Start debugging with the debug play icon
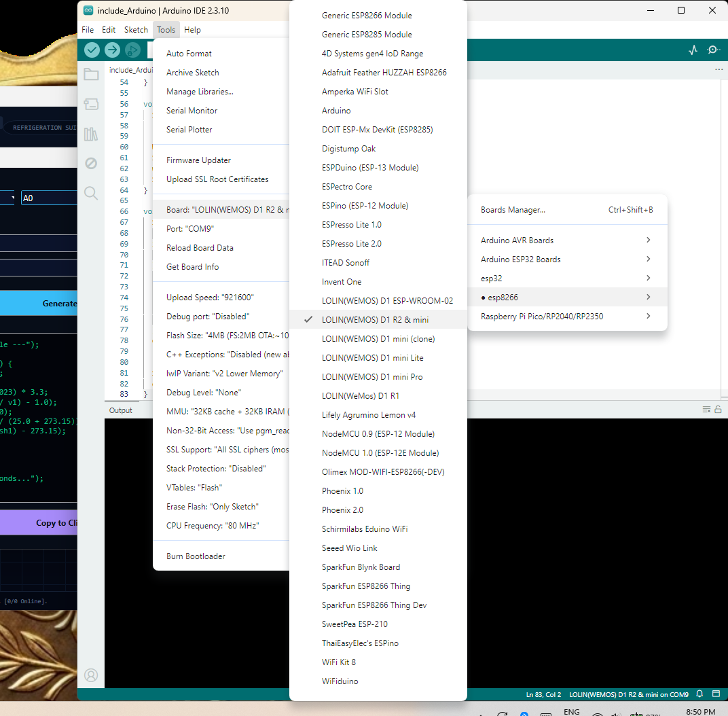The height and width of the screenshot is (716, 728). tap(133, 50)
